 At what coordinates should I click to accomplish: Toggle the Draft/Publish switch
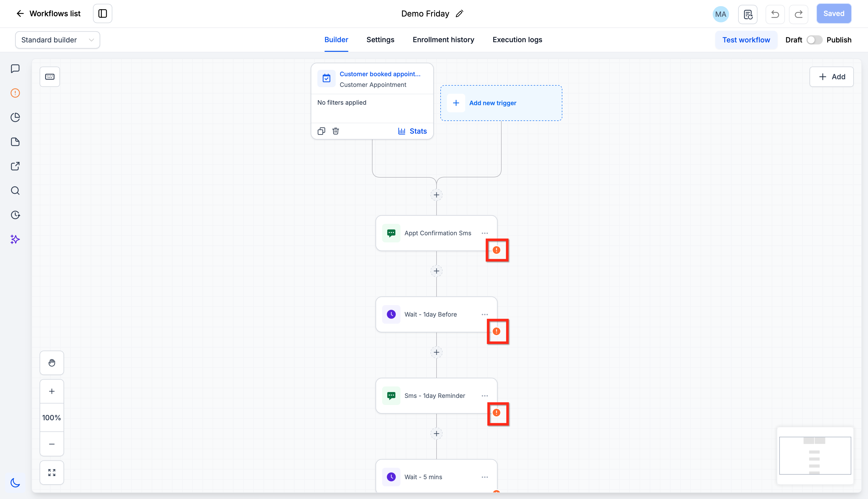pyautogui.click(x=814, y=40)
